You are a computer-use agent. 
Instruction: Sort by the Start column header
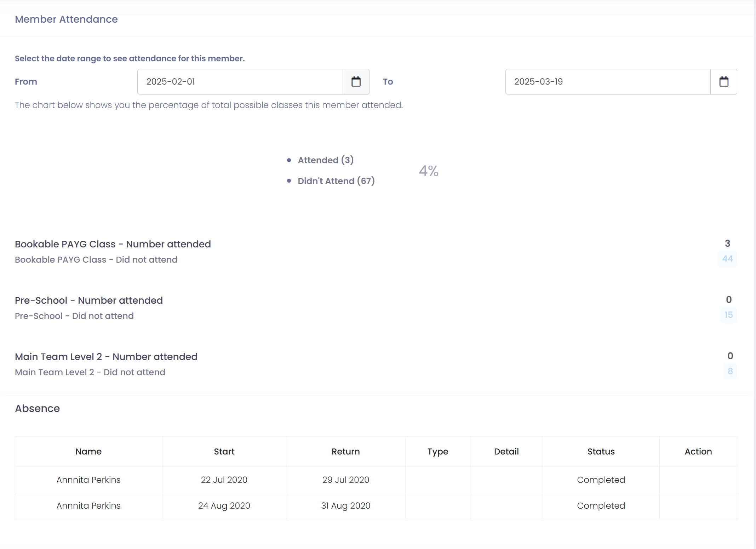[224, 452]
